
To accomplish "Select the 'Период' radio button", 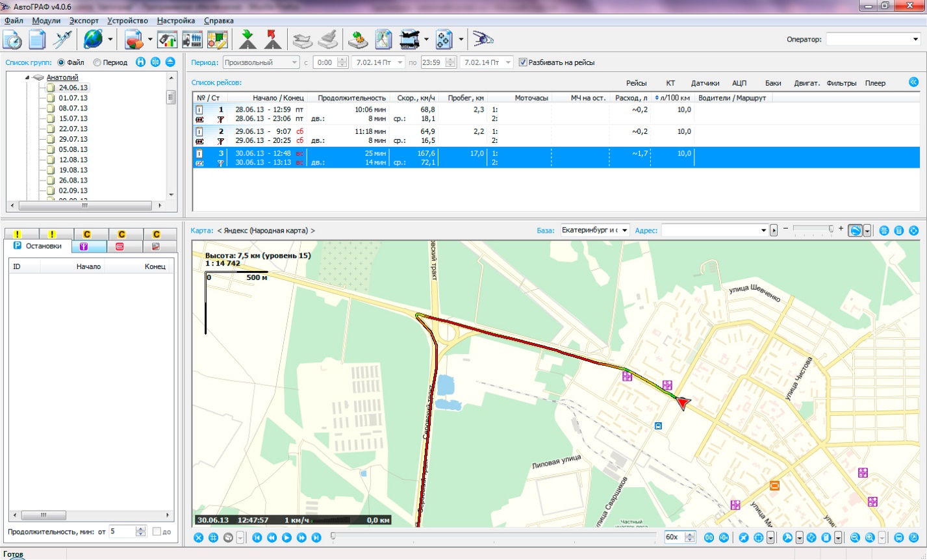I will click(97, 62).
